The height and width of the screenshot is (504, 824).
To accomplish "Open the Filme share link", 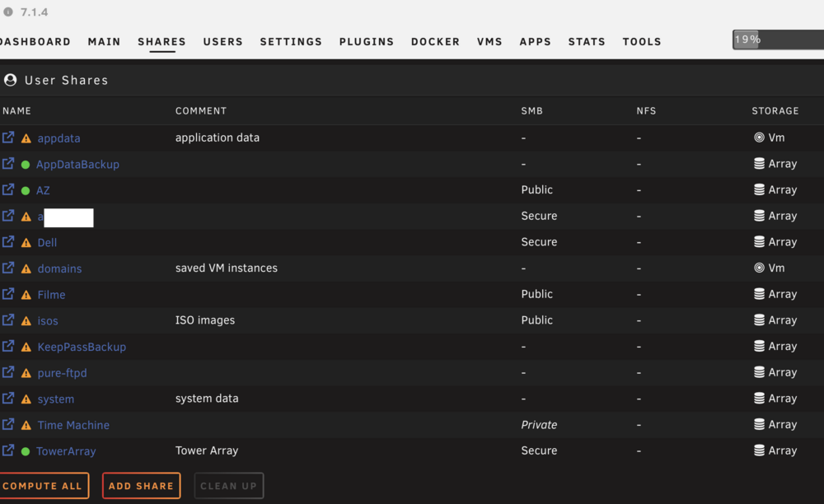I will tap(51, 295).
